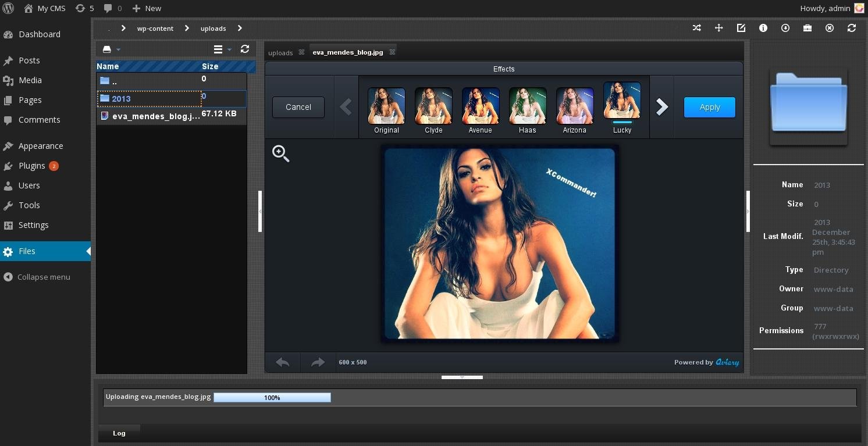The image size is (868, 446).
Task: Open the drive selector dropdown
Action: (110, 49)
